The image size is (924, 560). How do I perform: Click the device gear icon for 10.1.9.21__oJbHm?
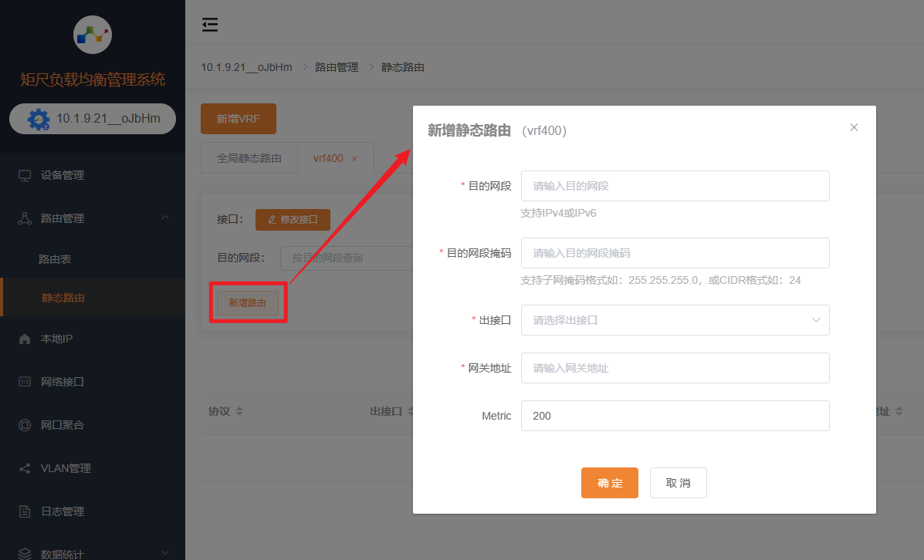[38, 120]
